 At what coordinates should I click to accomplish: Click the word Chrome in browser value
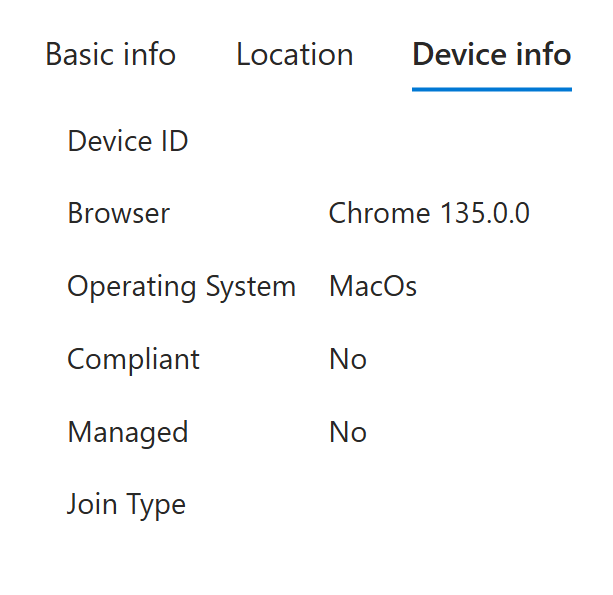coord(378,213)
